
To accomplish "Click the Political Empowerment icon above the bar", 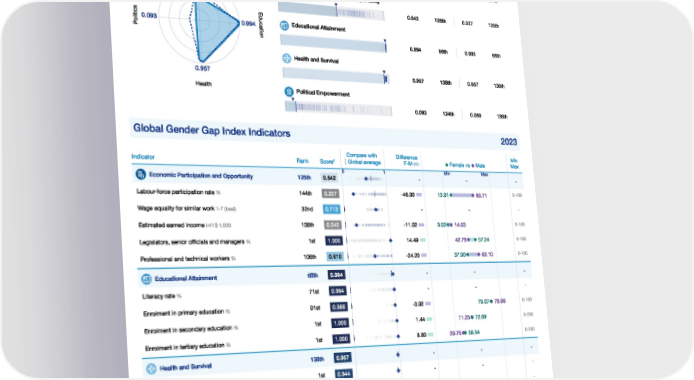I will pos(289,92).
